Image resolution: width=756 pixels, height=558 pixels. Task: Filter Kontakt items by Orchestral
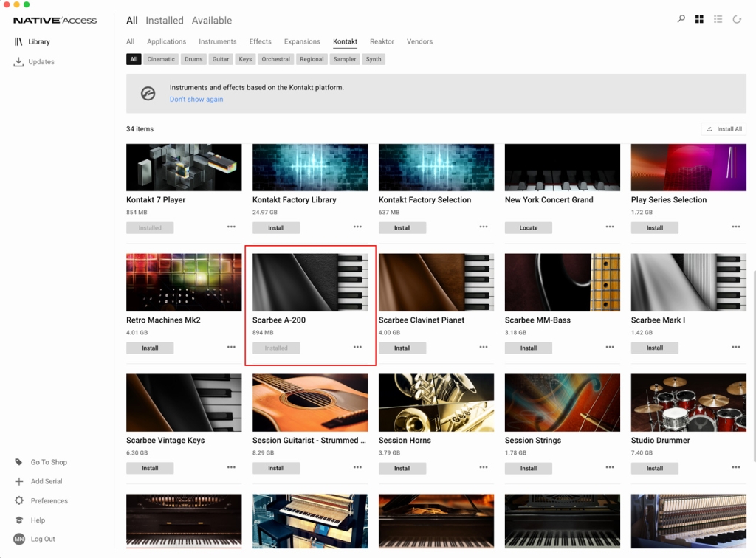(276, 59)
